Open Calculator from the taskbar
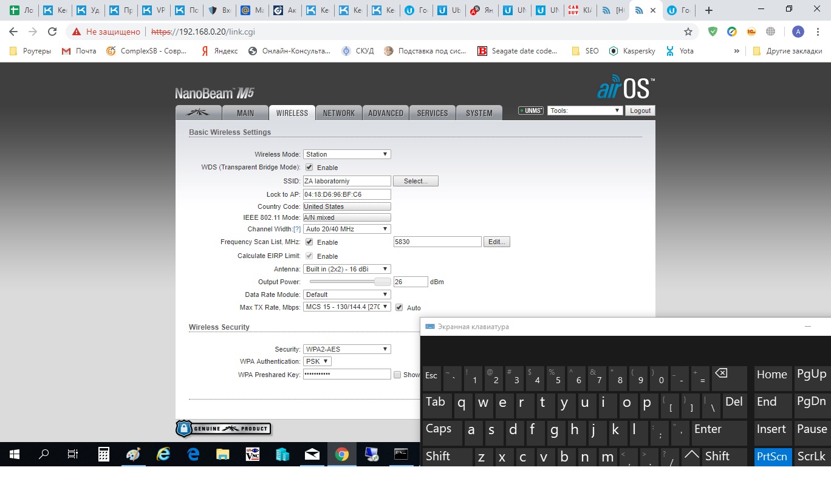The image size is (831, 504). (104, 454)
